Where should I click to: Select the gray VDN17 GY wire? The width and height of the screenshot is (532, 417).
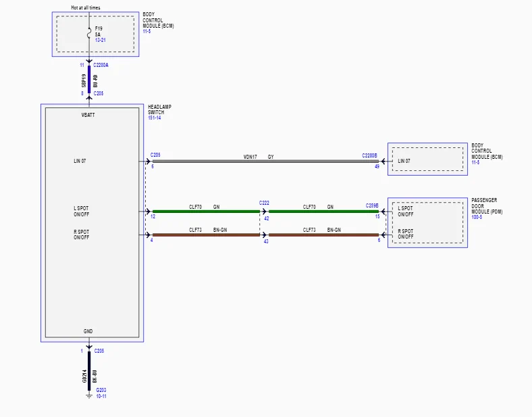pos(265,162)
